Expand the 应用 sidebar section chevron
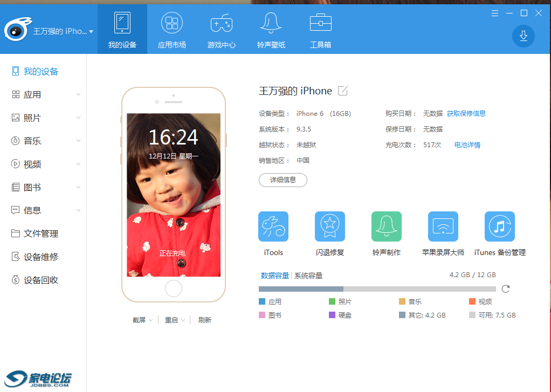 78,94
